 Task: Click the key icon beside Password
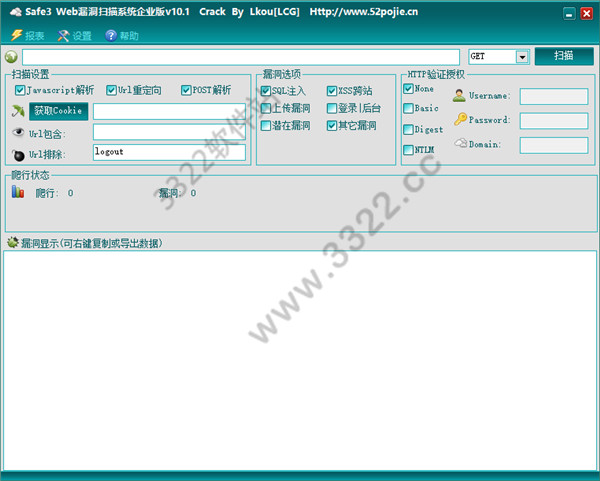(460, 119)
